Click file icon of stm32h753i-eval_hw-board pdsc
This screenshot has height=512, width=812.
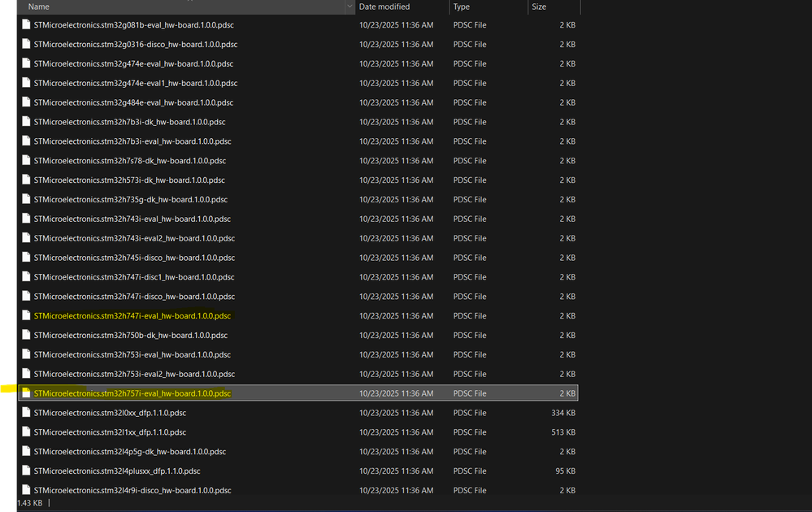click(x=26, y=354)
